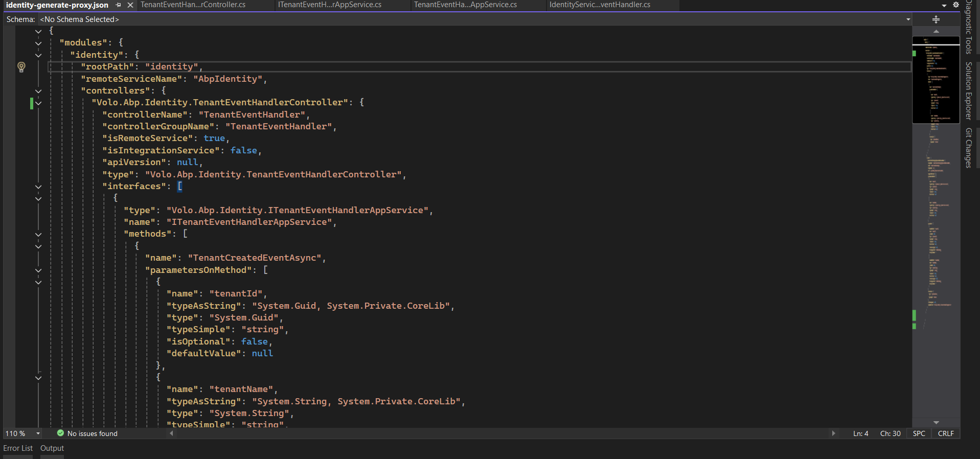Close the identity-generate-proxy.json tab
Image resolution: width=980 pixels, height=459 pixels.
click(x=130, y=5)
